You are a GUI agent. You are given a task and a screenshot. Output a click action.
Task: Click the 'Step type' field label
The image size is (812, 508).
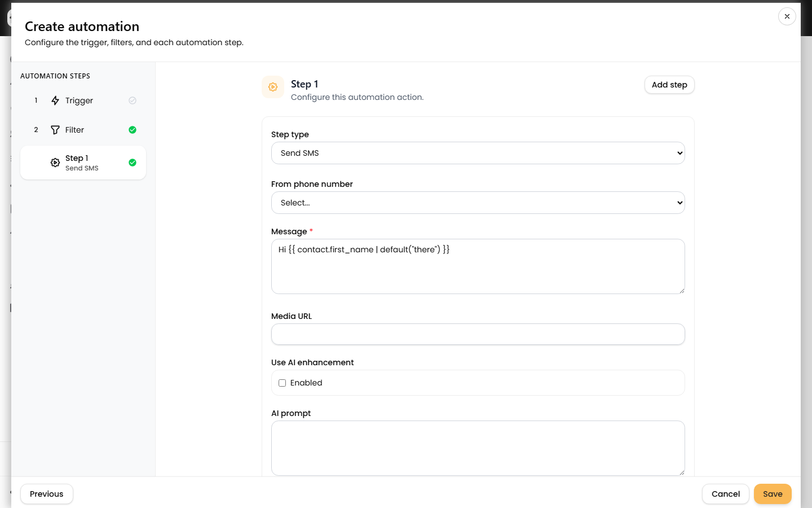pyautogui.click(x=290, y=134)
